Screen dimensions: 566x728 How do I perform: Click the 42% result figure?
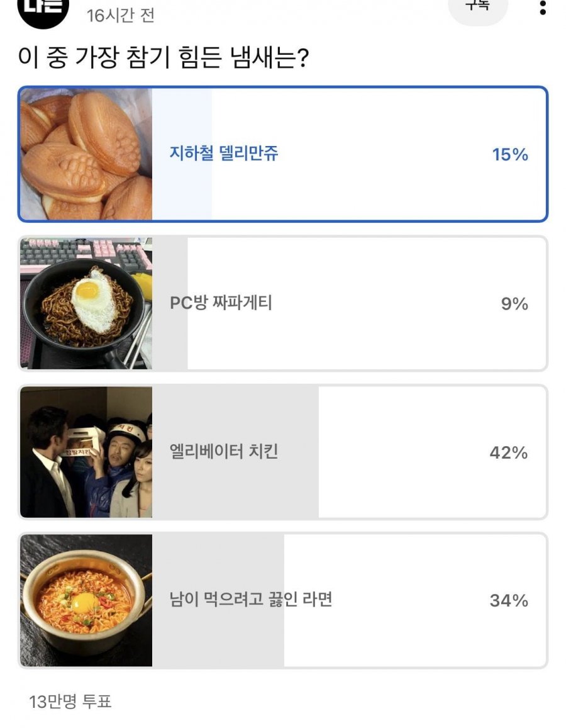click(509, 453)
